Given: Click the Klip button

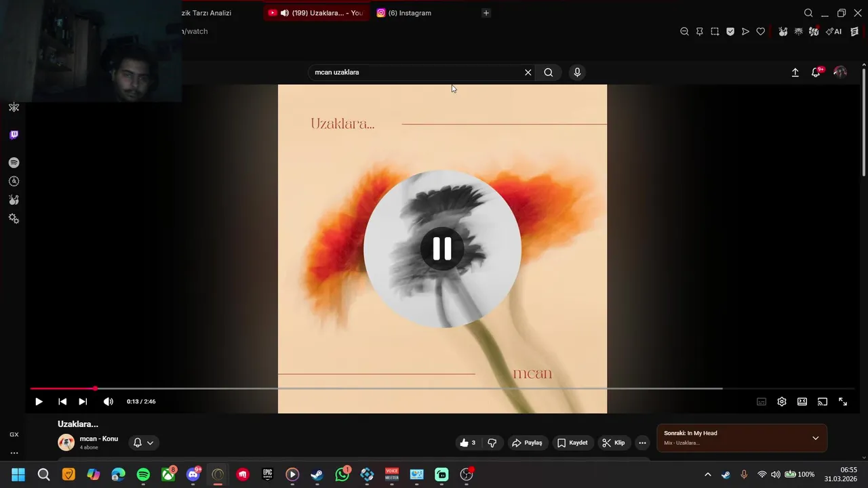Looking at the screenshot, I should pos(613,443).
